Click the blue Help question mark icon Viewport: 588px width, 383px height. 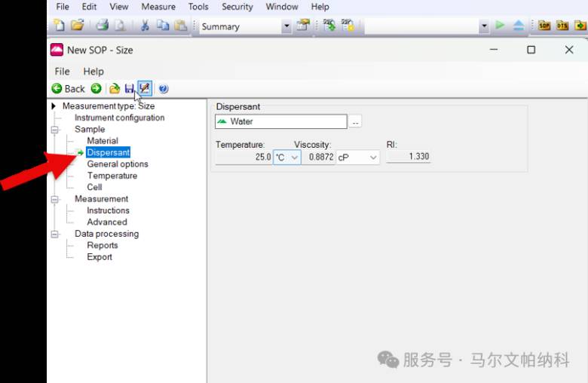coord(164,89)
